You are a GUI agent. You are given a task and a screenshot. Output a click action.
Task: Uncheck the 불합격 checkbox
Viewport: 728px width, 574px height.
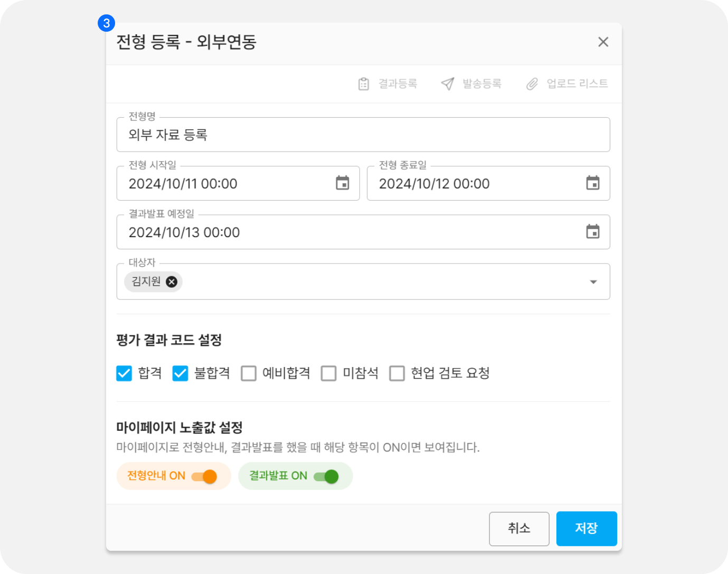coord(180,373)
